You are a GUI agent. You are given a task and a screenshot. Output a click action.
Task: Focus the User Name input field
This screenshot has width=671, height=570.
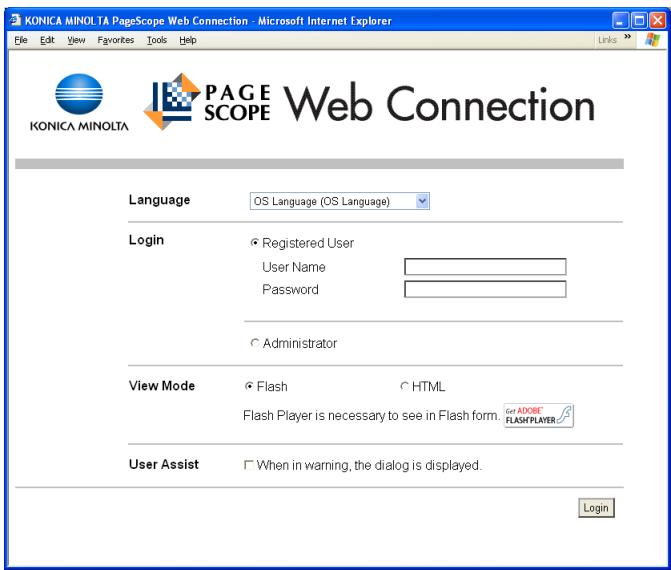coord(485,267)
